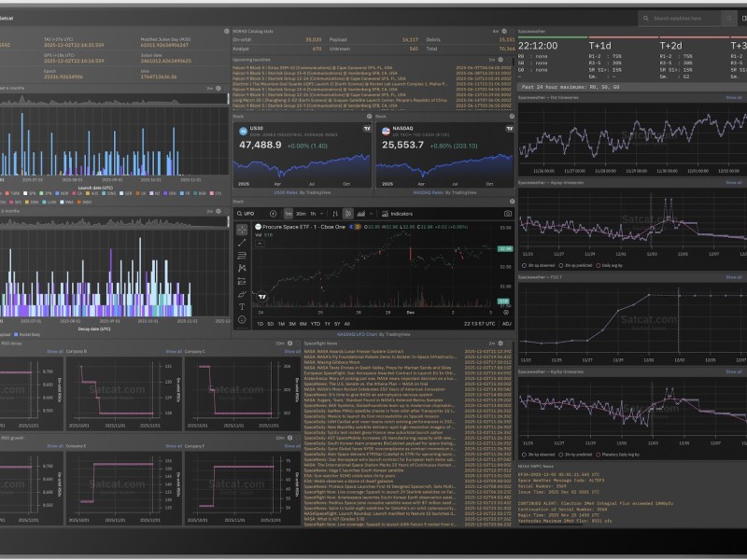Click the Rocket Body legend color swatch

(x=15, y=334)
